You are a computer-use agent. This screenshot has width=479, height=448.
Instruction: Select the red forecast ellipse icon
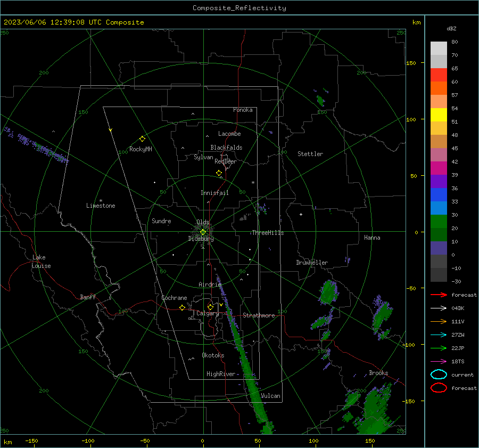[439, 388]
